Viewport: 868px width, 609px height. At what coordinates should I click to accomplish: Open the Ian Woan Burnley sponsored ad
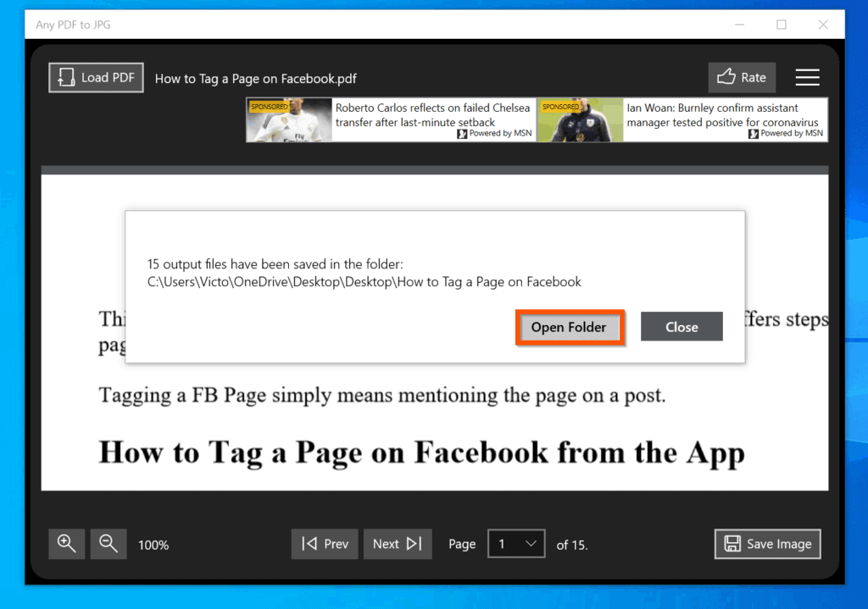pos(682,120)
